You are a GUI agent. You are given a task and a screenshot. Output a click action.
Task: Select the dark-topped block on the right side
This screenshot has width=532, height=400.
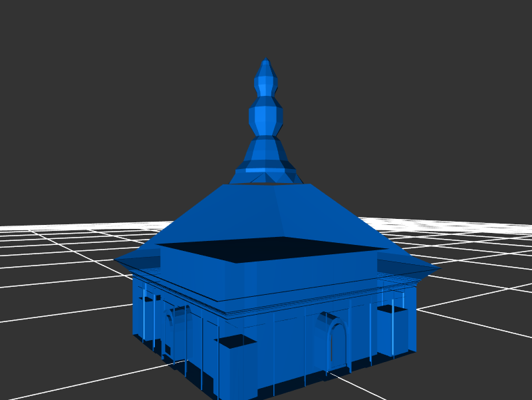point(391,309)
